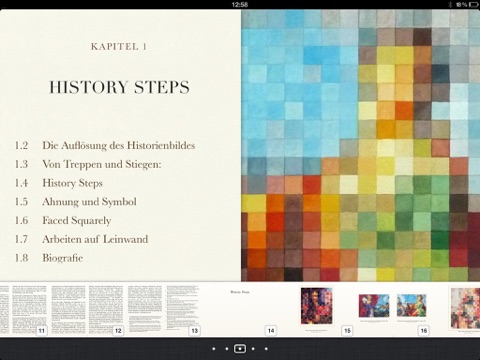Screen dimensions: 480x360
Task: Jump to the fourth chapter dot
Action: pos(253,349)
